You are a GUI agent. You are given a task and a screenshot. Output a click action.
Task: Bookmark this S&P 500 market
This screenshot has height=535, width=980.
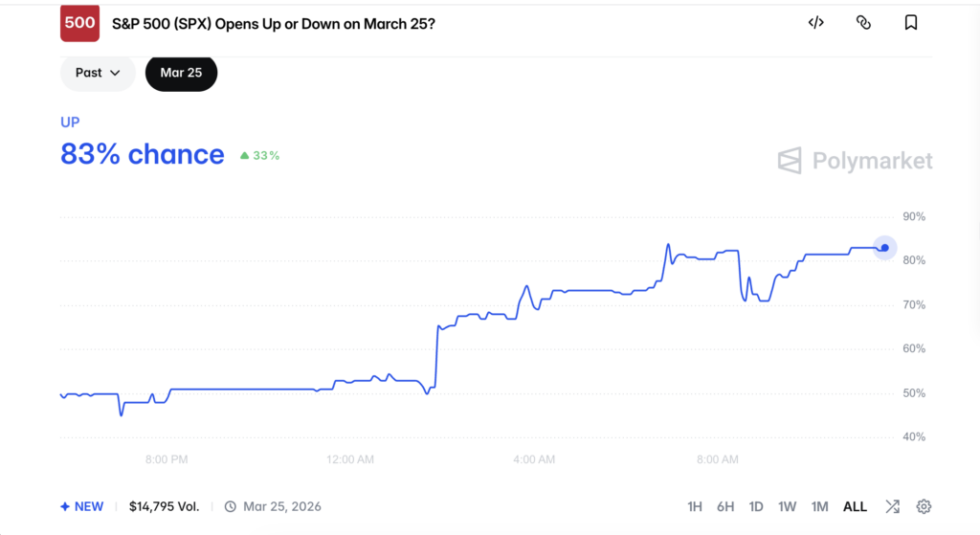point(911,23)
